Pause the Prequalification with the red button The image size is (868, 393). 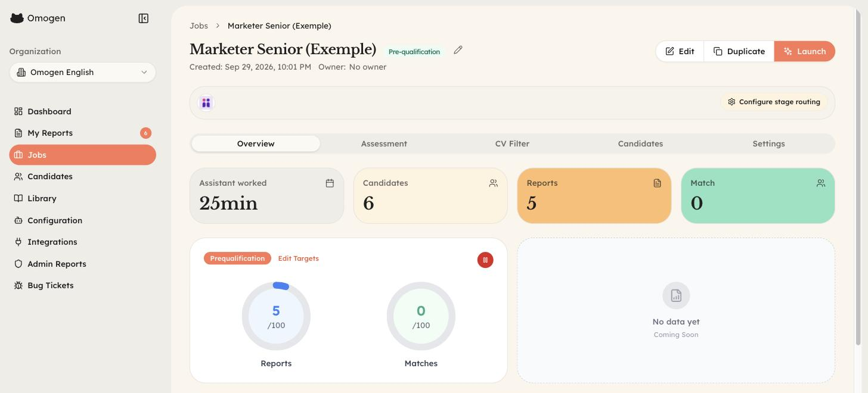click(485, 260)
